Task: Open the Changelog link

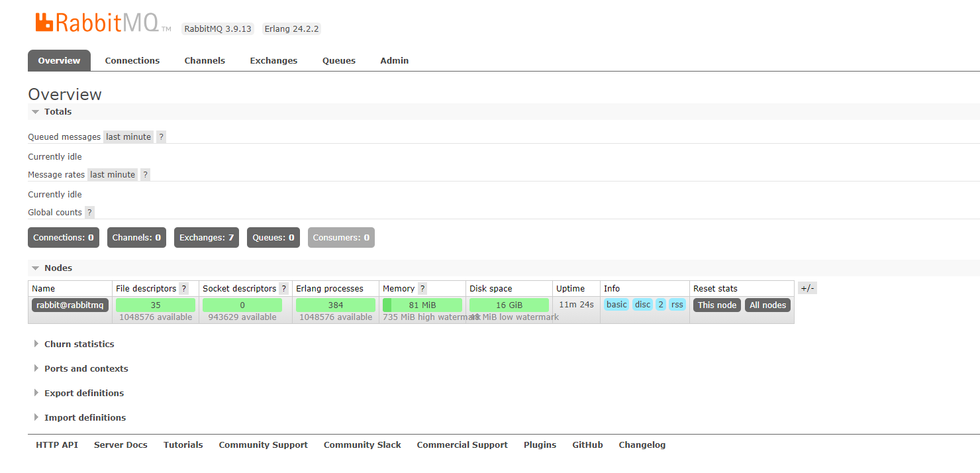Action: point(642,445)
